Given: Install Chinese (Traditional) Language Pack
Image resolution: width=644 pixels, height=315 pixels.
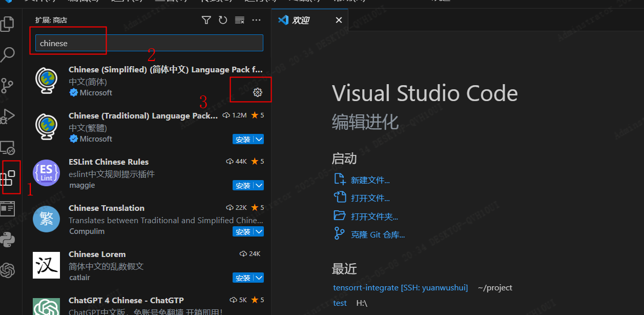Looking at the screenshot, I should pyautogui.click(x=243, y=140).
